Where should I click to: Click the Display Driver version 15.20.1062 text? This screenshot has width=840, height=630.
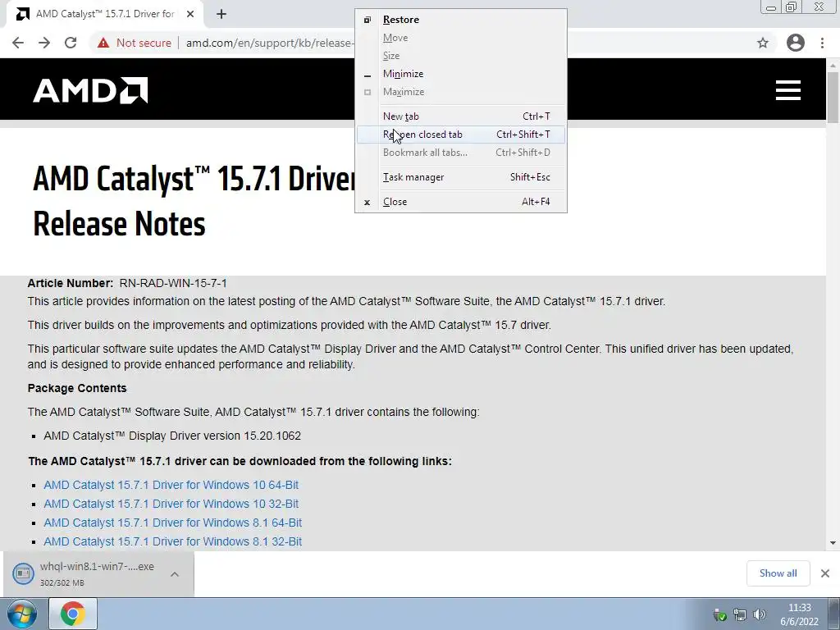point(172,436)
